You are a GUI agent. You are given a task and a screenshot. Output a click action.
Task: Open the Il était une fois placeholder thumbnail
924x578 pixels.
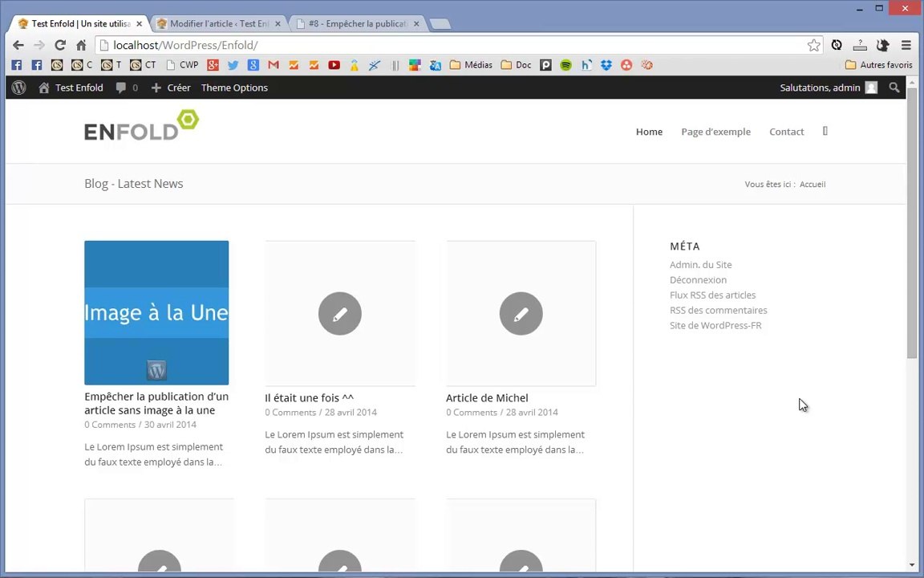click(x=340, y=313)
